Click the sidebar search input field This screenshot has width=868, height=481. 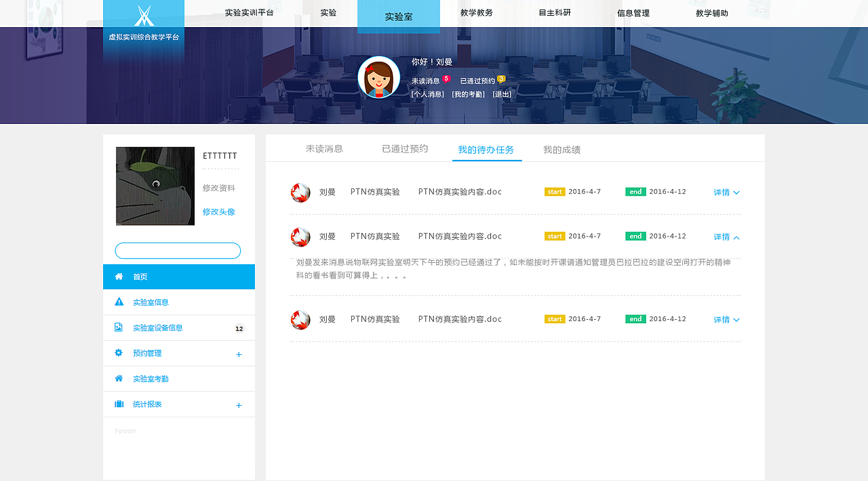178,251
